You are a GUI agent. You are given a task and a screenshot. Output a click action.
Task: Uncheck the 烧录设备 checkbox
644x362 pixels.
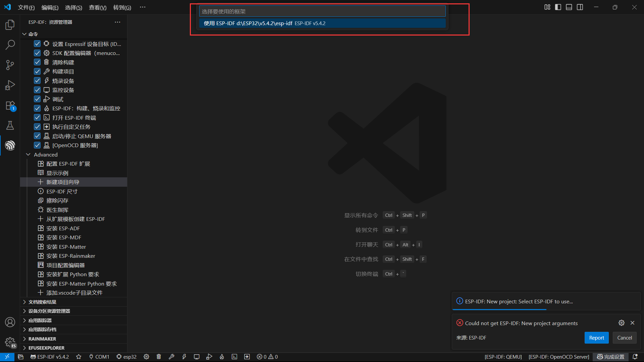pos(37,81)
